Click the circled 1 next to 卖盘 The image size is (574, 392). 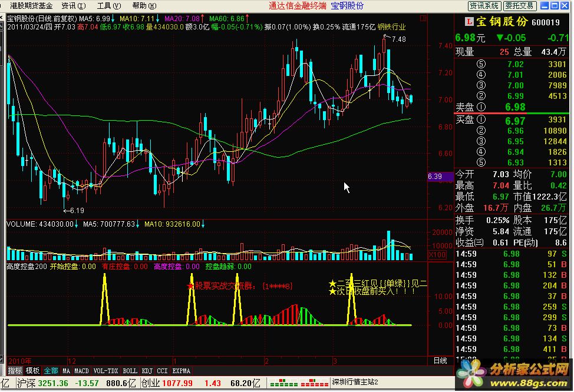481,107
